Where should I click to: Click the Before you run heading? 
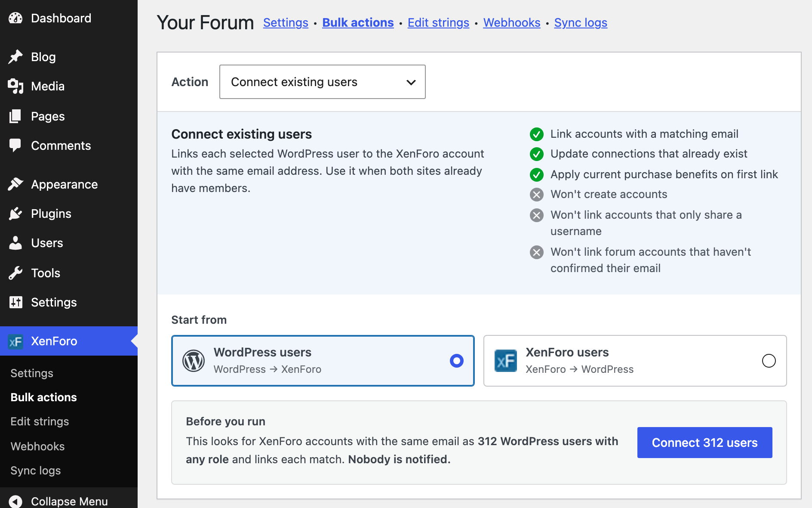click(x=225, y=421)
